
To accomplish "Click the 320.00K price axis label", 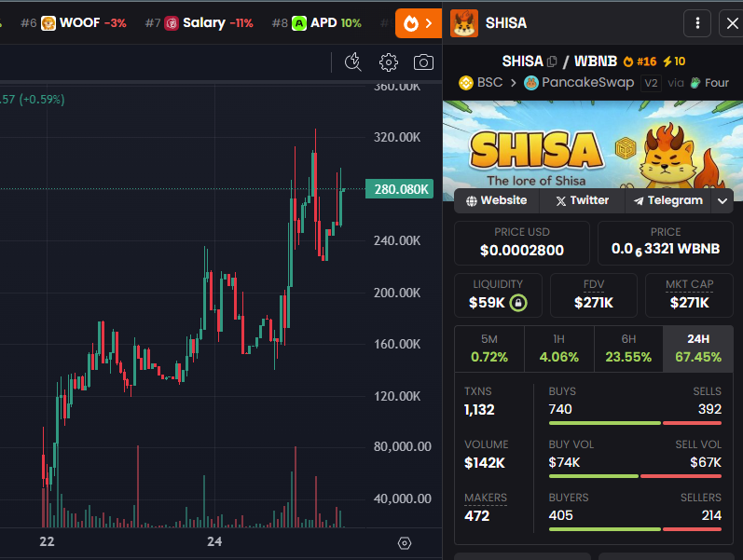I will point(396,137).
